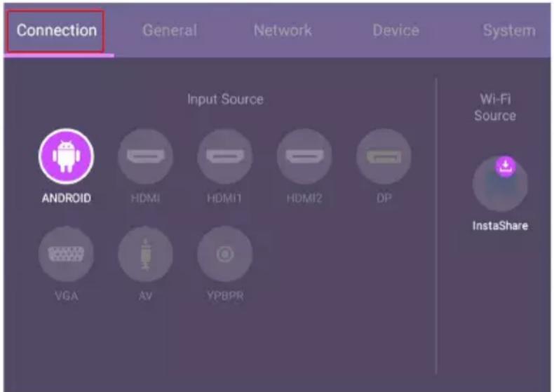Click the Input Source heading
The image size is (554, 392).
(225, 100)
